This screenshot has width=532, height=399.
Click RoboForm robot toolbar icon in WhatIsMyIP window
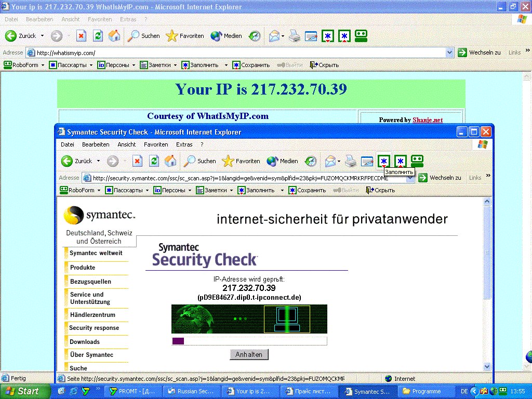click(361, 36)
